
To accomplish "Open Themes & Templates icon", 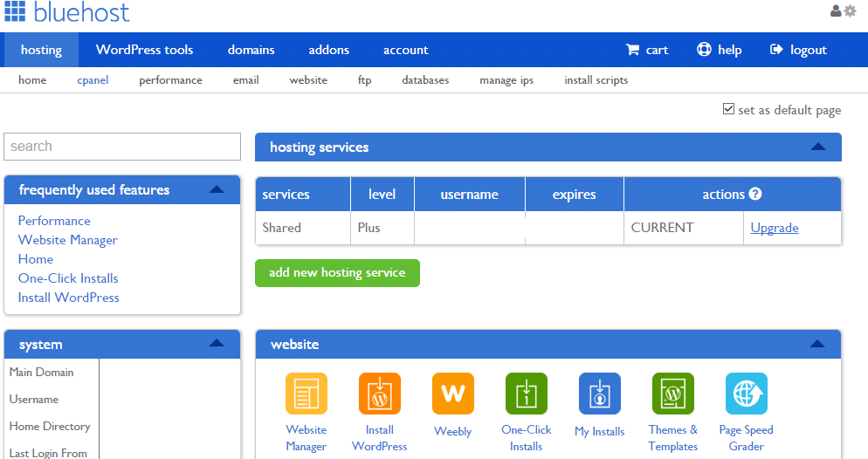I will tap(673, 394).
